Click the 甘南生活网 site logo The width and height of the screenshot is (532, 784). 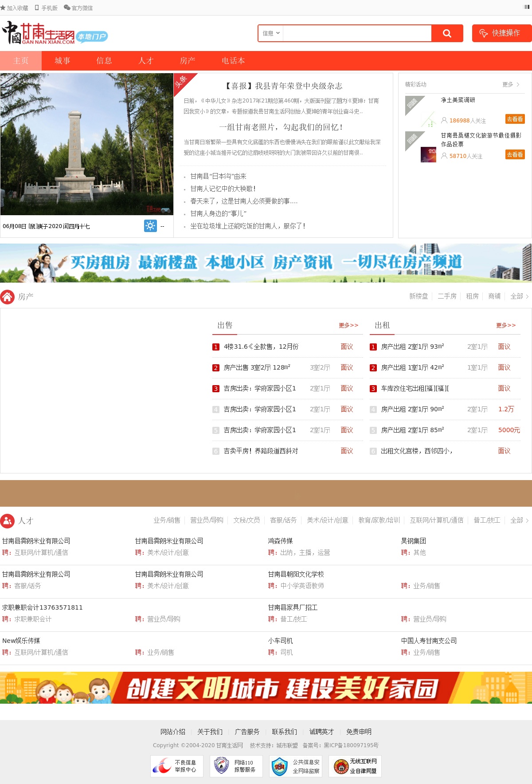click(x=55, y=33)
